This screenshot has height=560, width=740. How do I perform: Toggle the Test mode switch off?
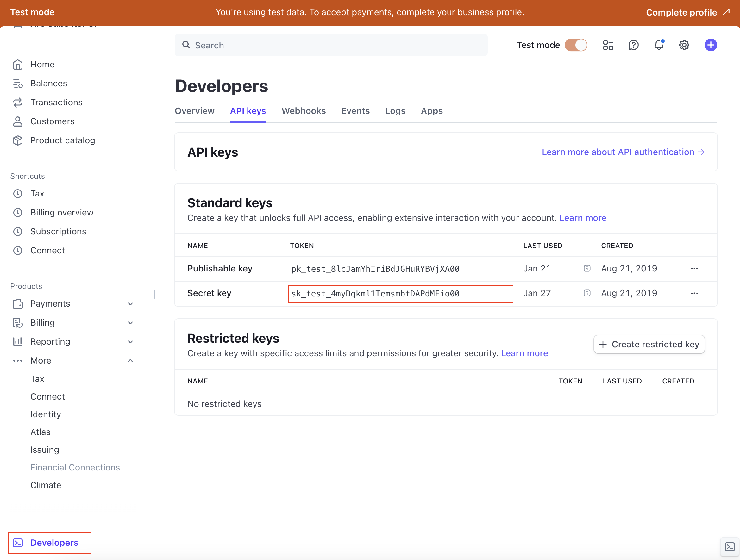click(576, 45)
